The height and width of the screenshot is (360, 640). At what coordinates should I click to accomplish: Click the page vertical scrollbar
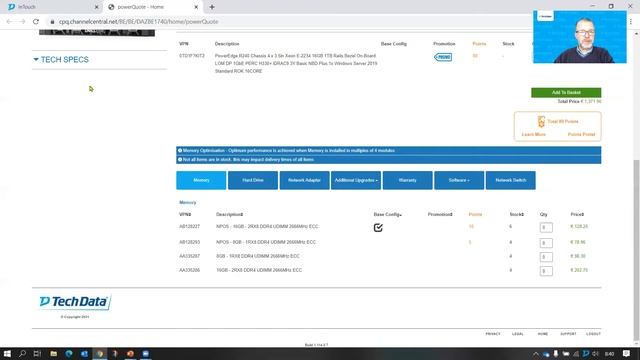tap(636, 249)
